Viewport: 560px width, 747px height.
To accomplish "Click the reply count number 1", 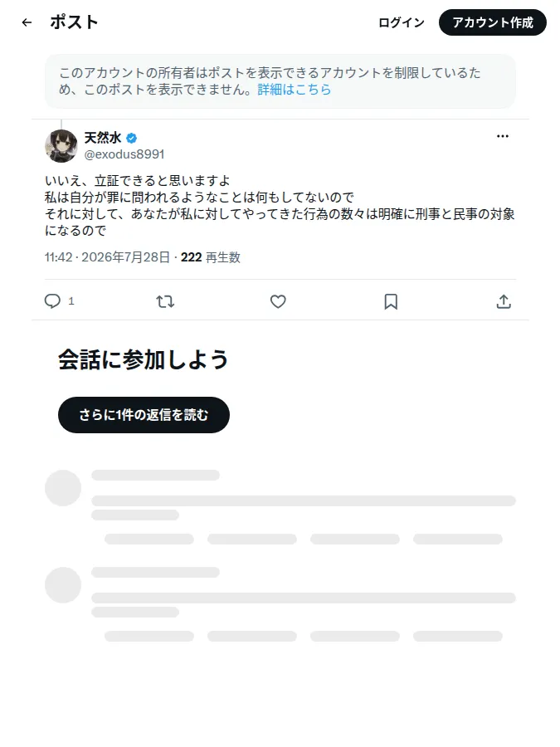I will [x=71, y=301].
